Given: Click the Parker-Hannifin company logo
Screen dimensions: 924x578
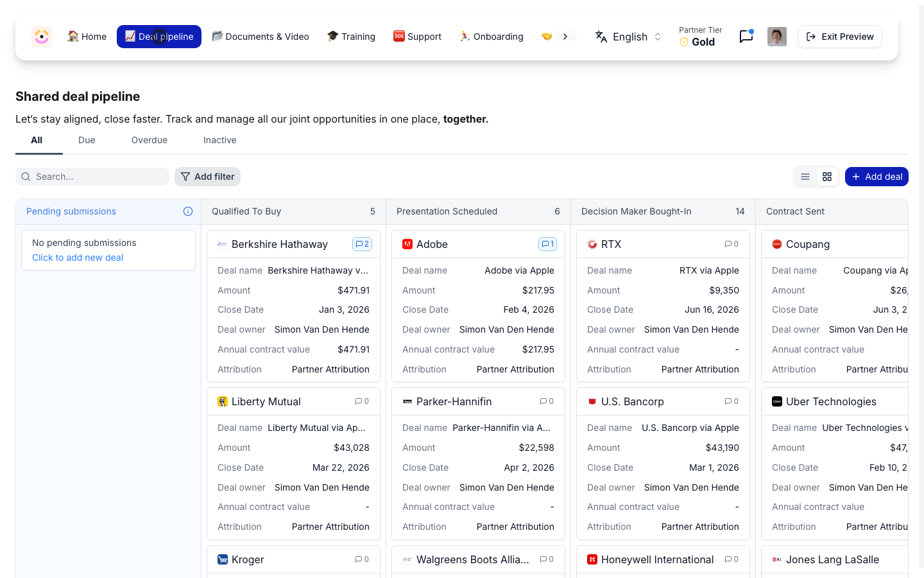Looking at the screenshot, I should (407, 401).
